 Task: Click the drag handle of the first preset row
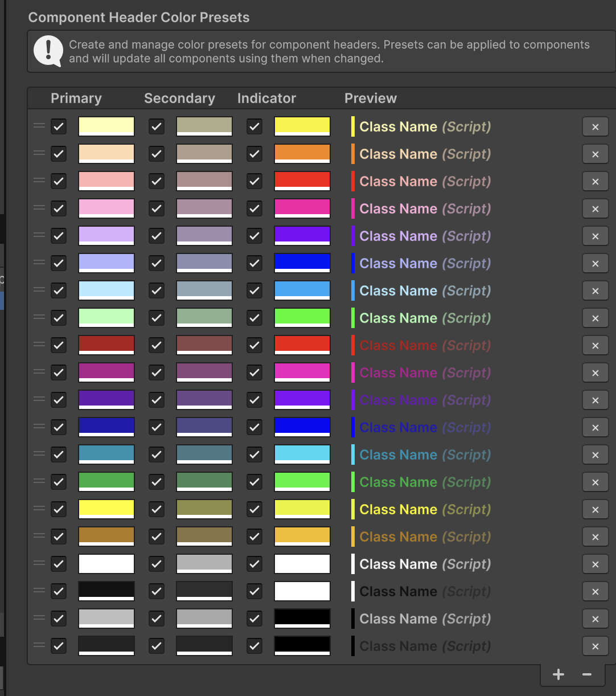[39, 126]
